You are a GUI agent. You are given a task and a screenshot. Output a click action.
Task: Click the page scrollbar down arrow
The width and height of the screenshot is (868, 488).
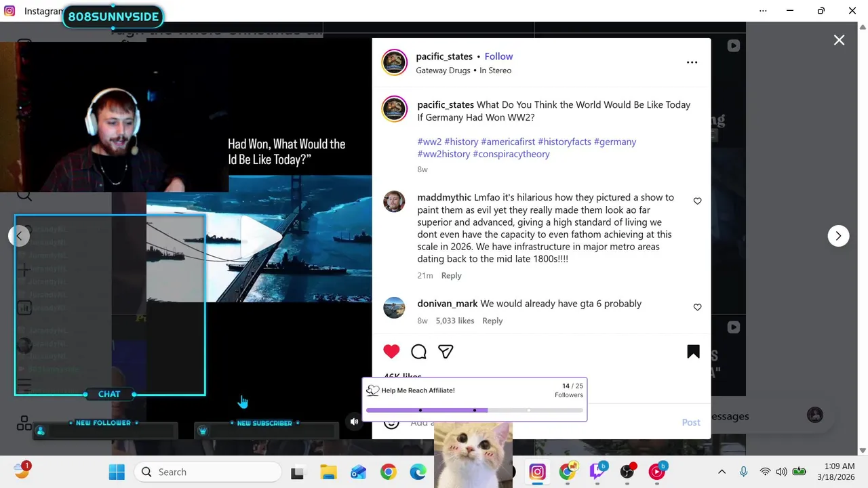point(863,451)
